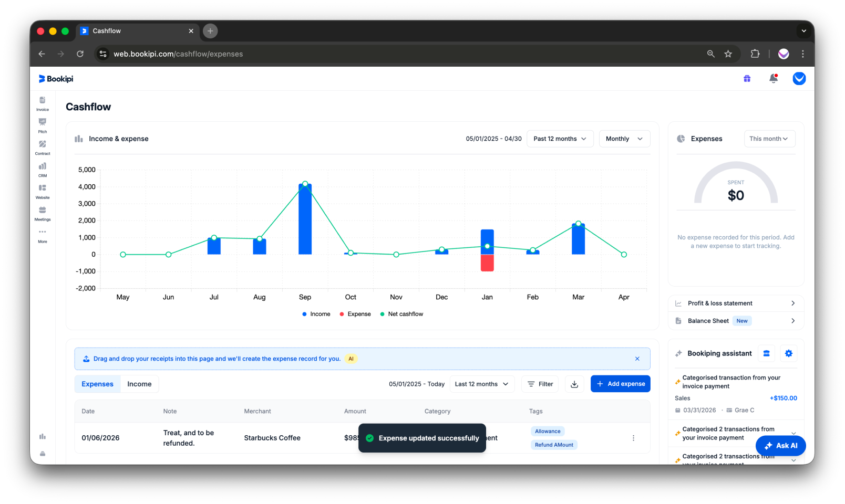Open the Website builder from the sidebar
The width and height of the screenshot is (845, 504).
(x=42, y=191)
